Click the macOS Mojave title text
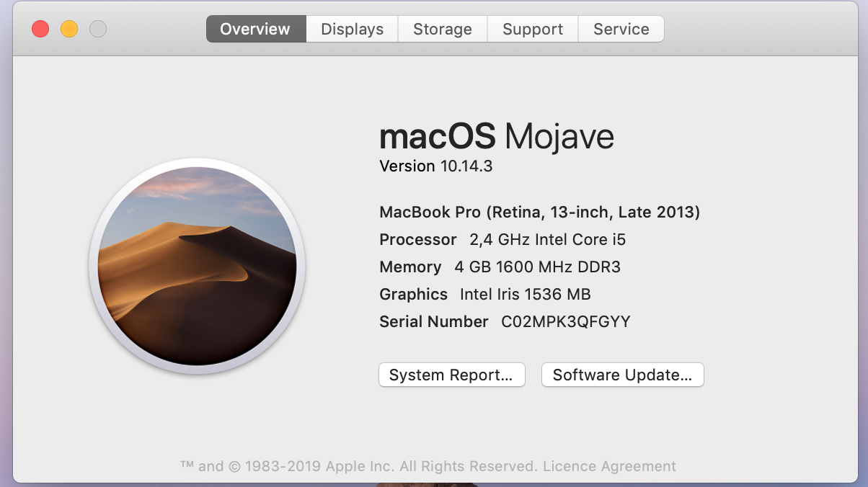The width and height of the screenshot is (868, 487). pos(496,136)
